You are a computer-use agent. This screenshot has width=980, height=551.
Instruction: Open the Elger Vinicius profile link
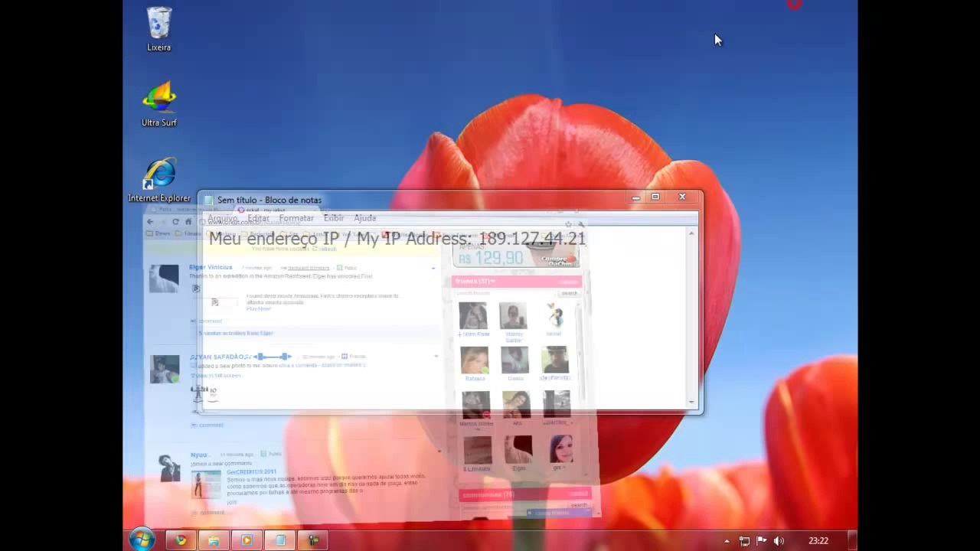click(211, 267)
